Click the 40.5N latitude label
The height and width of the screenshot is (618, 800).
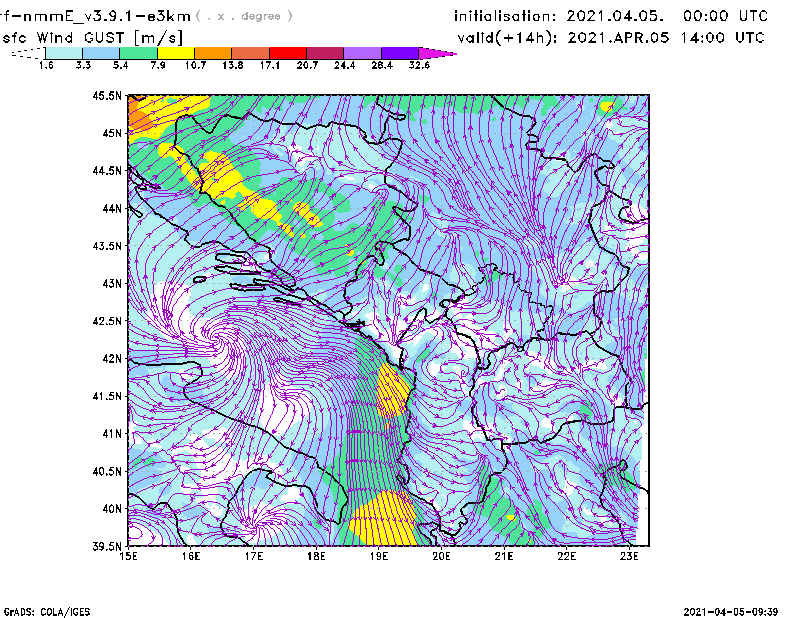pos(107,471)
